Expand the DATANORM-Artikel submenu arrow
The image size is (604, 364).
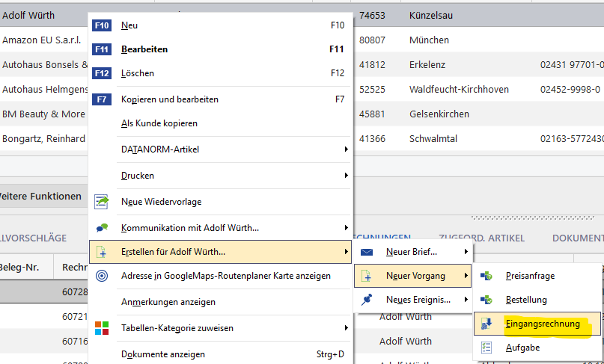coord(347,149)
